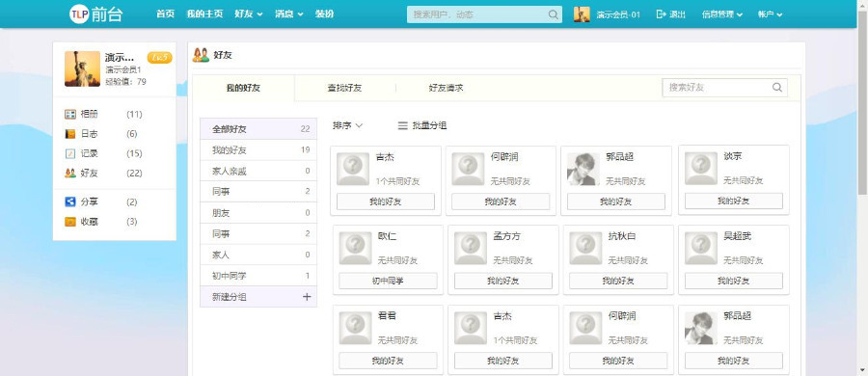Select the 我的好友 group with 19 friends
Image resolution: width=868 pixels, height=376 pixels.
[x=258, y=150]
